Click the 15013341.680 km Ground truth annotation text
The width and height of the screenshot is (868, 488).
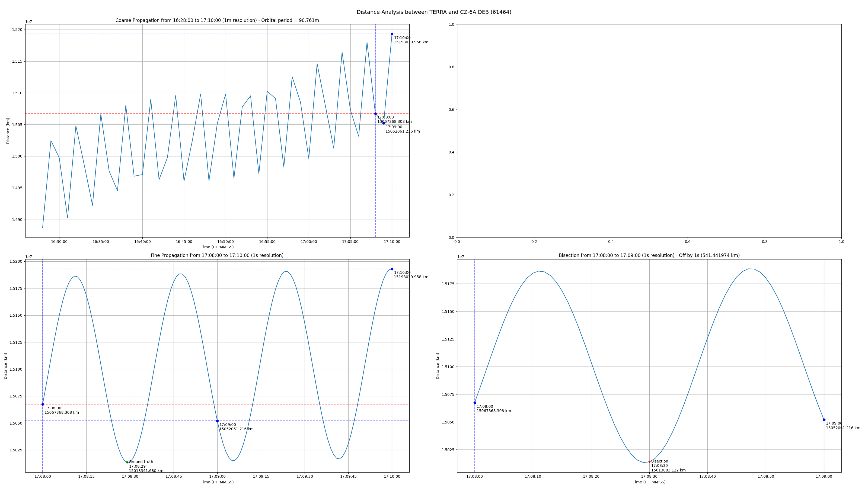(146, 471)
